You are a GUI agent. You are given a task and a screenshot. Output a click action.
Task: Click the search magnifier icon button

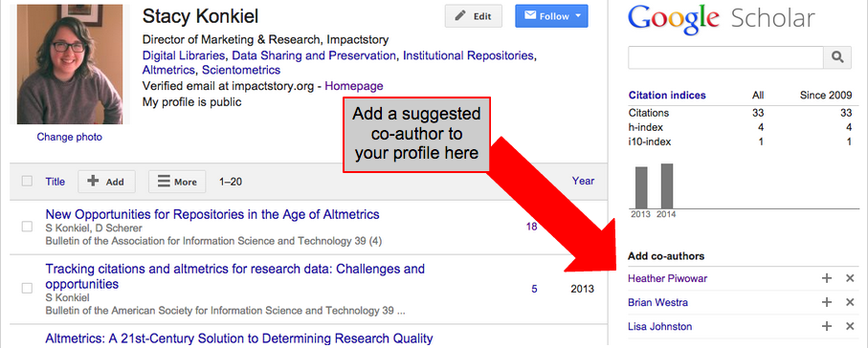(x=837, y=57)
